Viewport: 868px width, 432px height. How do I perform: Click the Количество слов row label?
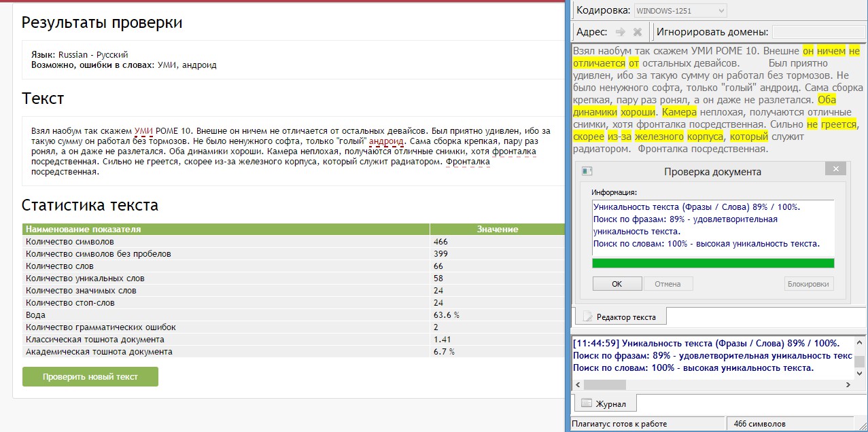(x=60, y=266)
